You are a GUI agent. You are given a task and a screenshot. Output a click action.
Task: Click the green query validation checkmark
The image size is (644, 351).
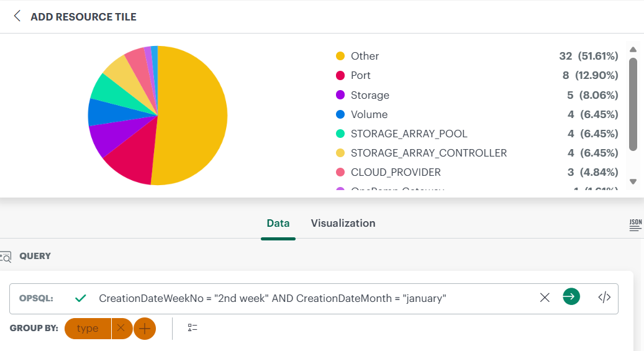[81, 298]
